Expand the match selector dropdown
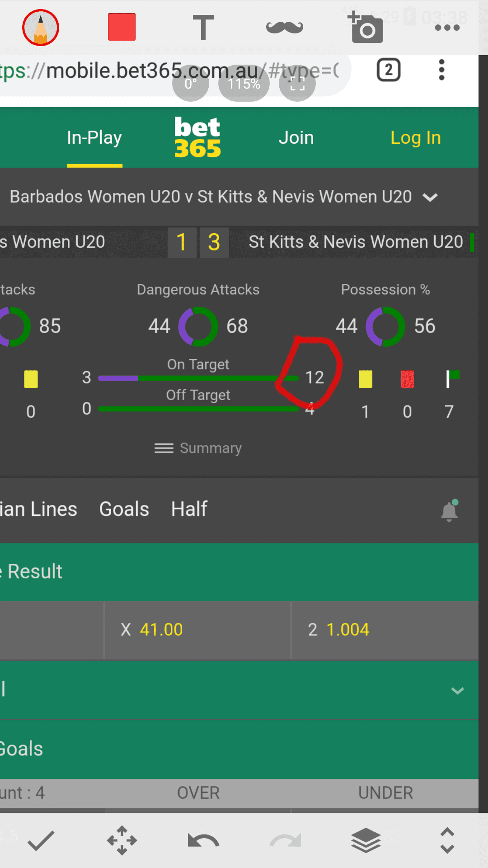The width and height of the screenshot is (488, 868). [430, 197]
